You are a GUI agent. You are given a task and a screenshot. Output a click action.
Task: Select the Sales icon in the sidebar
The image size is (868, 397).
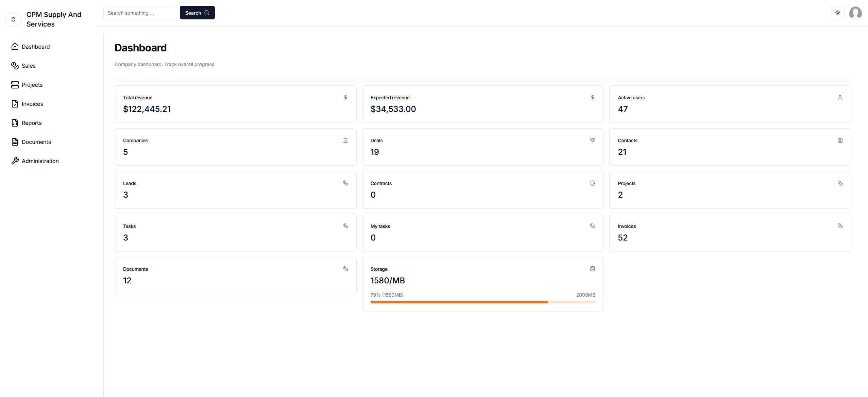(x=15, y=66)
